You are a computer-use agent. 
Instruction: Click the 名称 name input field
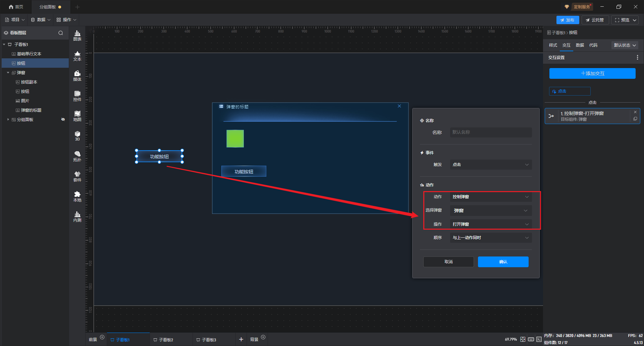tap(490, 132)
